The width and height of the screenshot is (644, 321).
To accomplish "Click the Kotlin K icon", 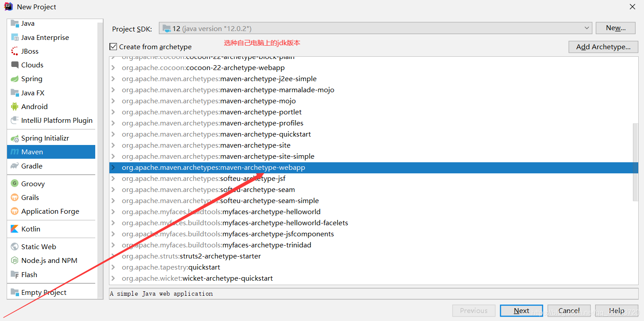I will pyautogui.click(x=15, y=229).
